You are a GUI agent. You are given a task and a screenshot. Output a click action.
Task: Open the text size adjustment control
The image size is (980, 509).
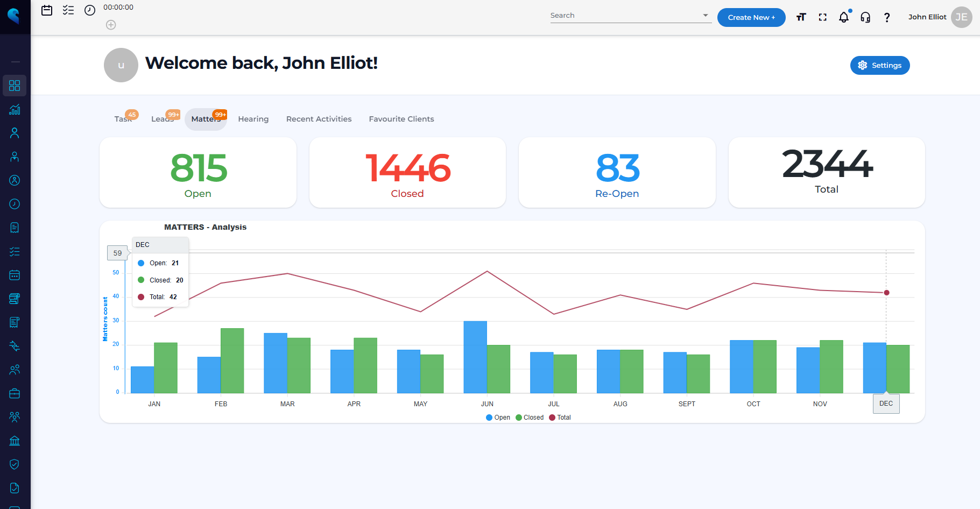[801, 17]
